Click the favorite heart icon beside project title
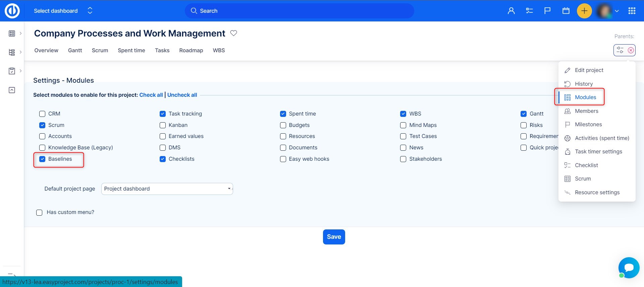 (x=234, y=33)
